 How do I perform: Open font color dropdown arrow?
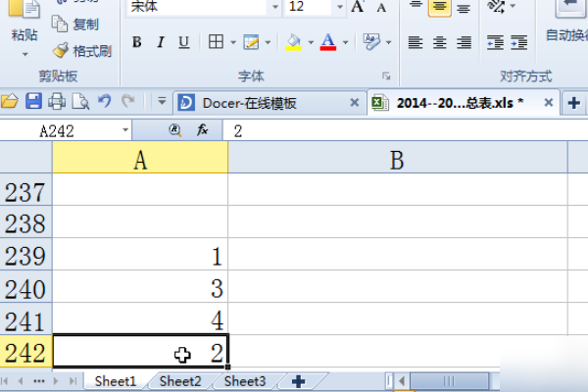click(x=345, y=42)
